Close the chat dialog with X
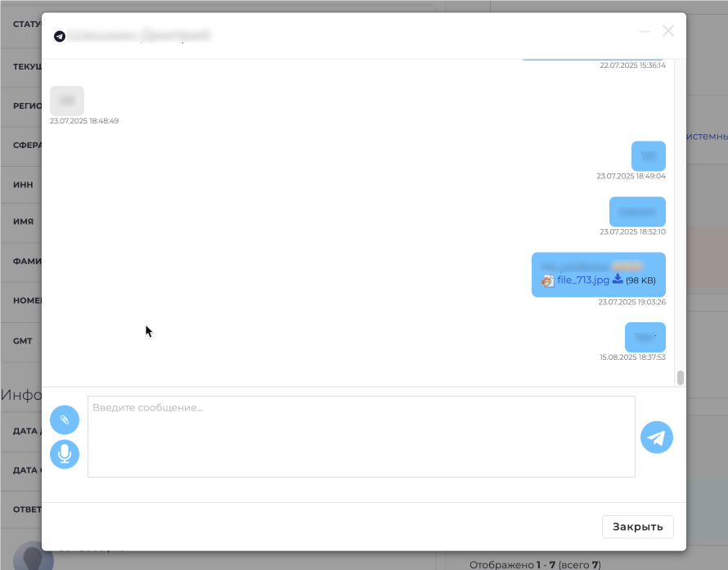This screenshot has width=728, height=570. [668, 31]
